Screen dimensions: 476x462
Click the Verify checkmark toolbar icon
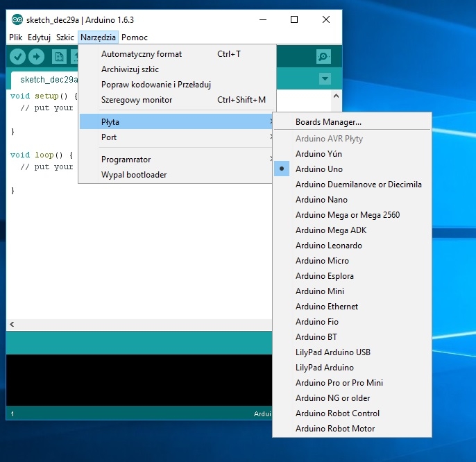click(x=17, y=56)
